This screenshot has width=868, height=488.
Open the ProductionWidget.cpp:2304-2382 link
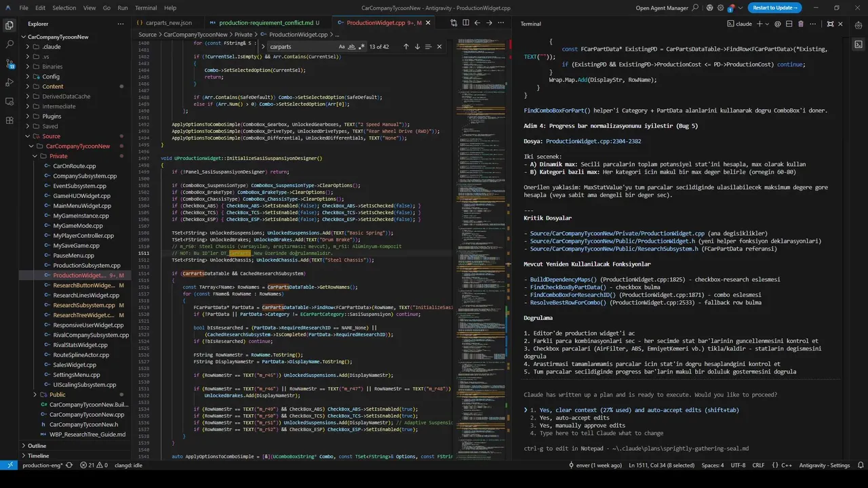point(593,141)
